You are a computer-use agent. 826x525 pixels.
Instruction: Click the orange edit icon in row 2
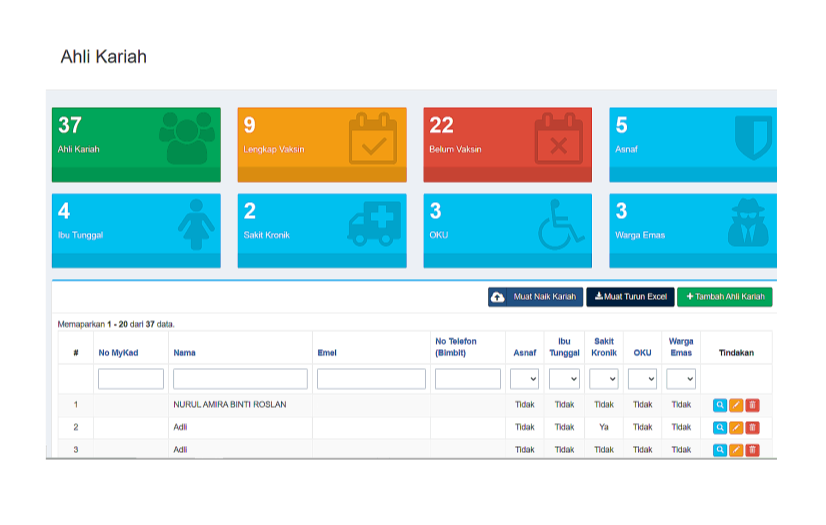736,428
